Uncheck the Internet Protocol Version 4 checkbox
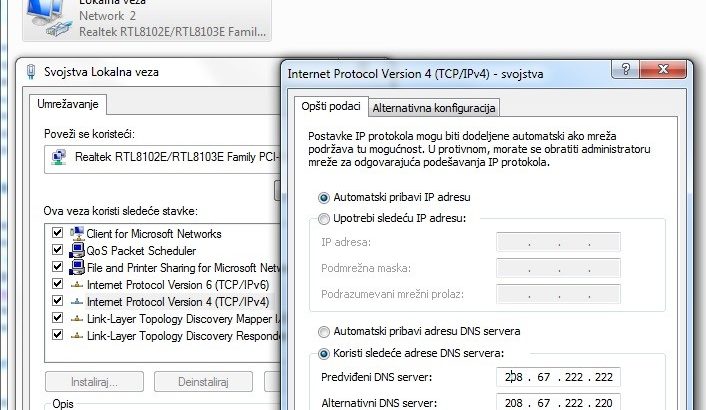Screen dimensions: 706x410 [57, 301]
